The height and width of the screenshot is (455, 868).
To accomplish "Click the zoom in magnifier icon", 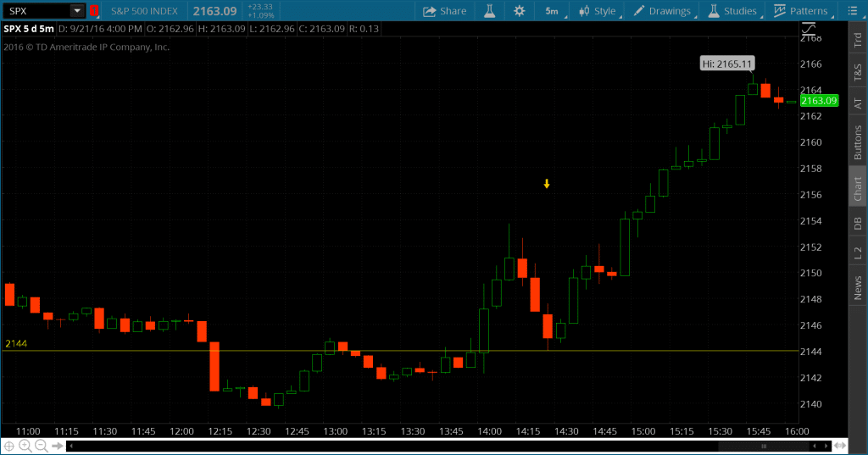I will 25,446.
